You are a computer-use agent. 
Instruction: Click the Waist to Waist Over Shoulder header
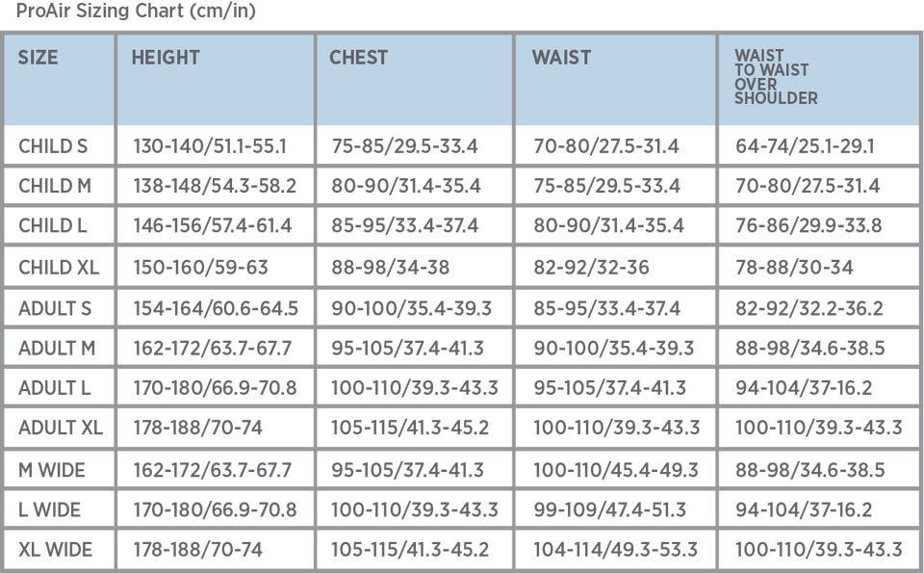tap(776, 77)
